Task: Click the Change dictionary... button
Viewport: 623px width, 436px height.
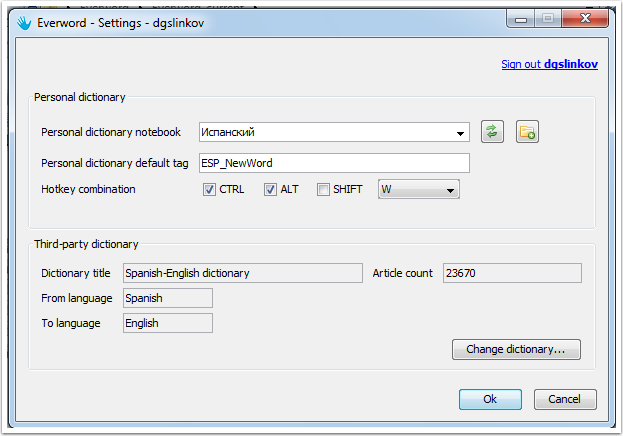Action: [516, 349]
